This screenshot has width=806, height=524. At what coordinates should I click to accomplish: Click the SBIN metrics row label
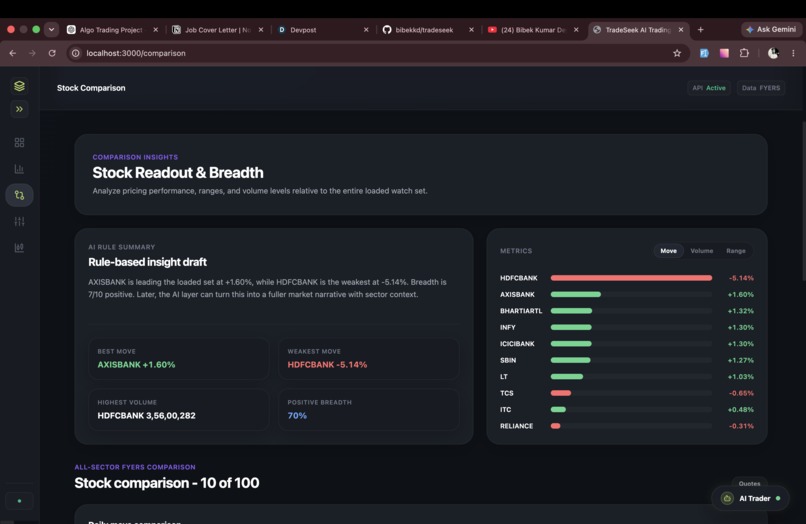coord(508,360)
